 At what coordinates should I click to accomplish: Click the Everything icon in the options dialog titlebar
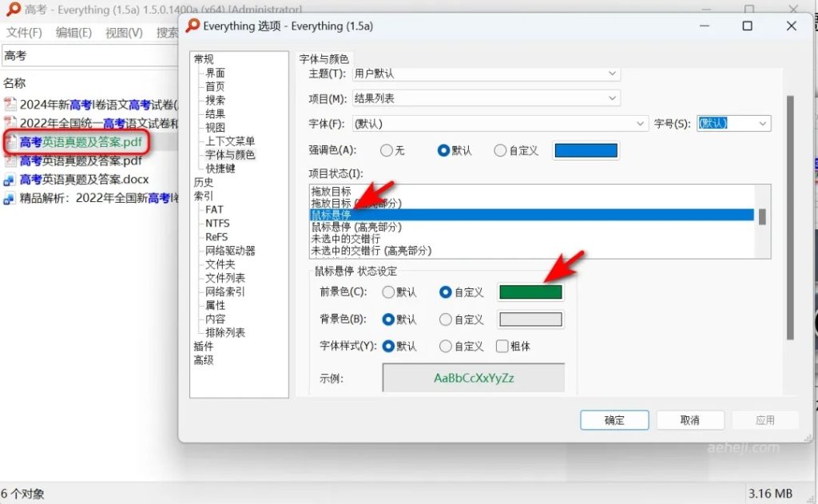coord(192,26)
